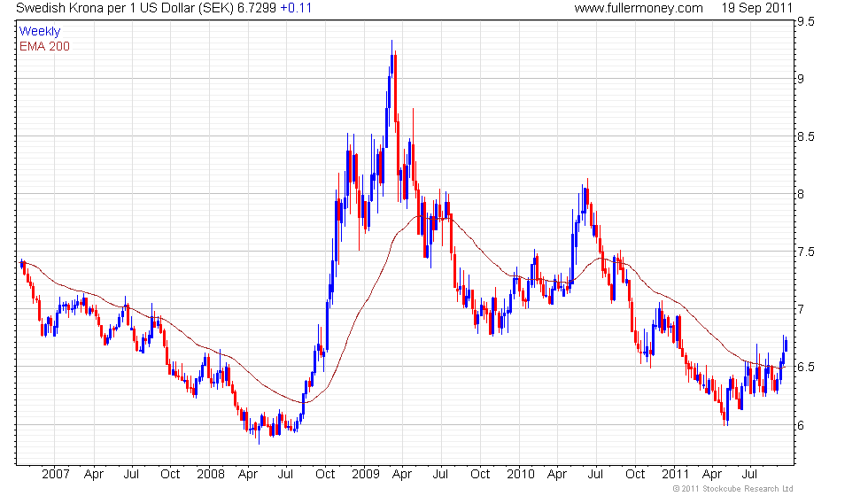Screen dimensions: 868x496
Task: Click the 9.5 y-axis label
Action: tap(805, 21)
